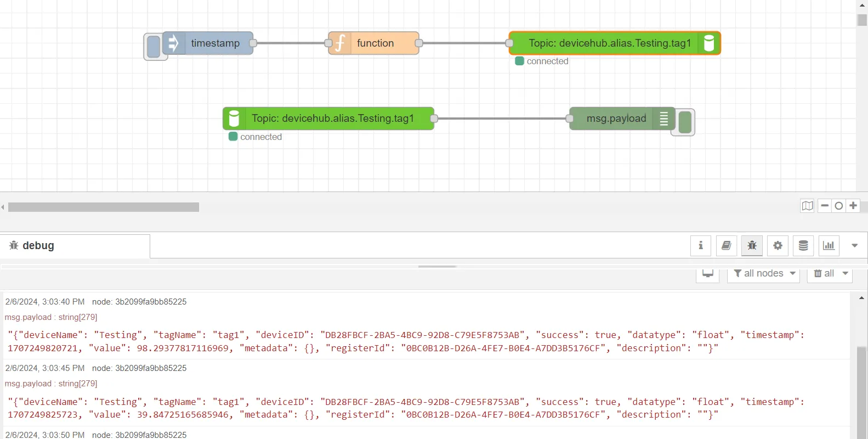The image size is (868, 439).
Task: Open the context data sidebar panel
Action: (803, 245)
